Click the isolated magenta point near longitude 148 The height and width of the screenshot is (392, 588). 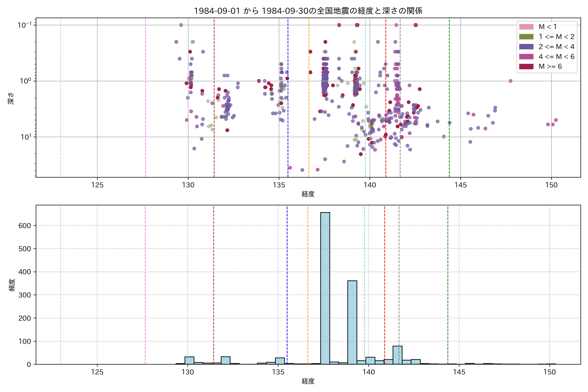511,81
